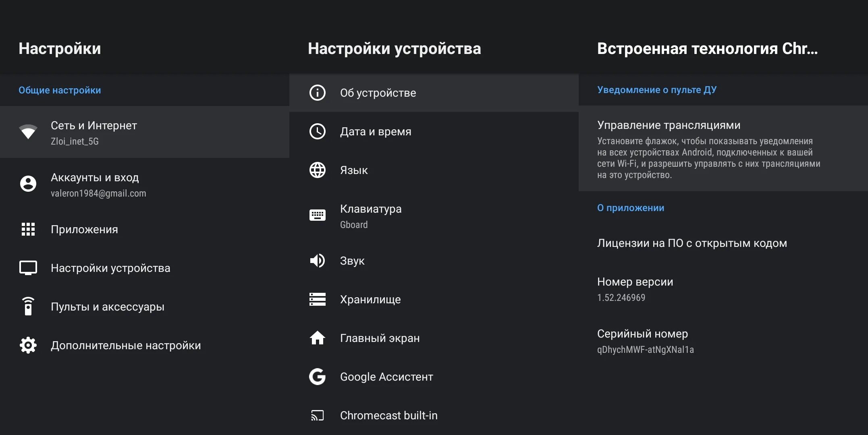The height and width of the screenshot is (435, 868).
Task: Open Язык settings
Action: [x=434, y=170]
